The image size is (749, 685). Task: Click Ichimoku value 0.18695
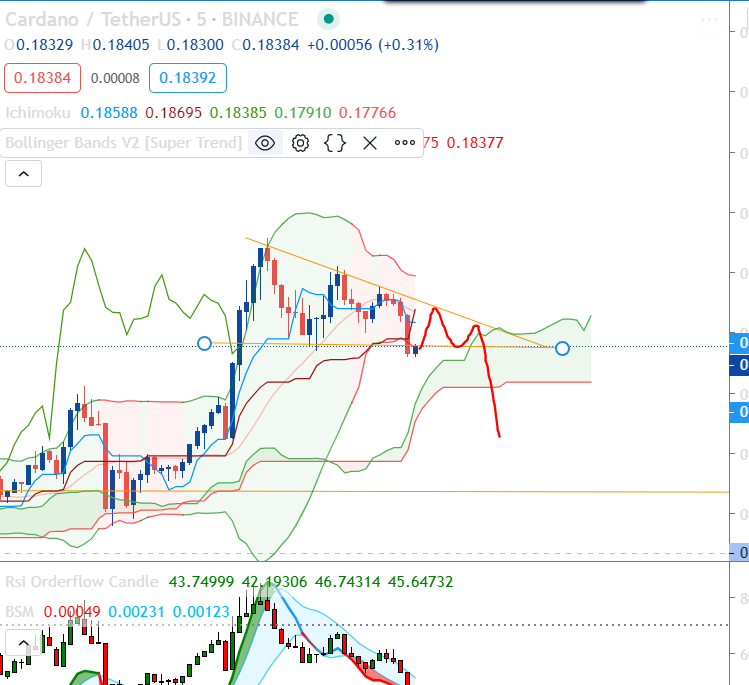click(173, 113)
